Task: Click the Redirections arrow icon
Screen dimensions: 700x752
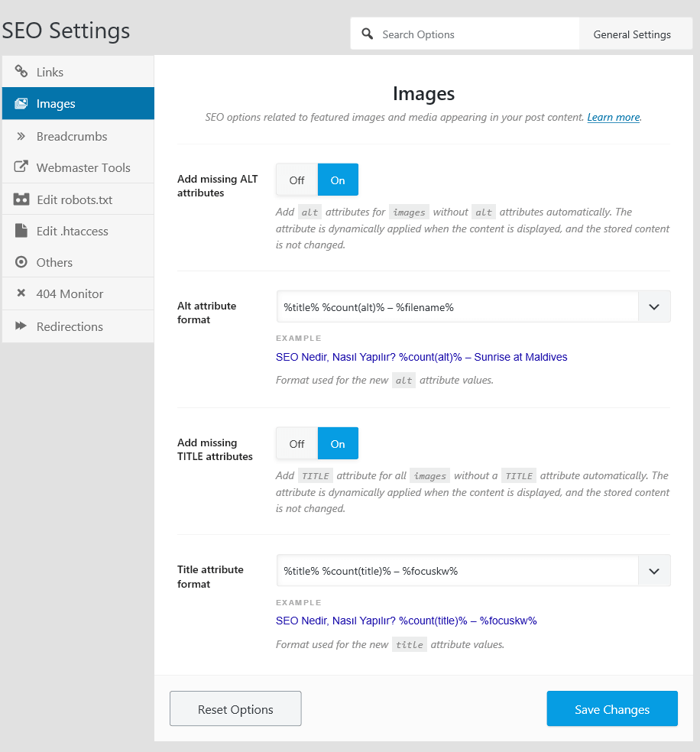Action: click(x=21, y=326)
